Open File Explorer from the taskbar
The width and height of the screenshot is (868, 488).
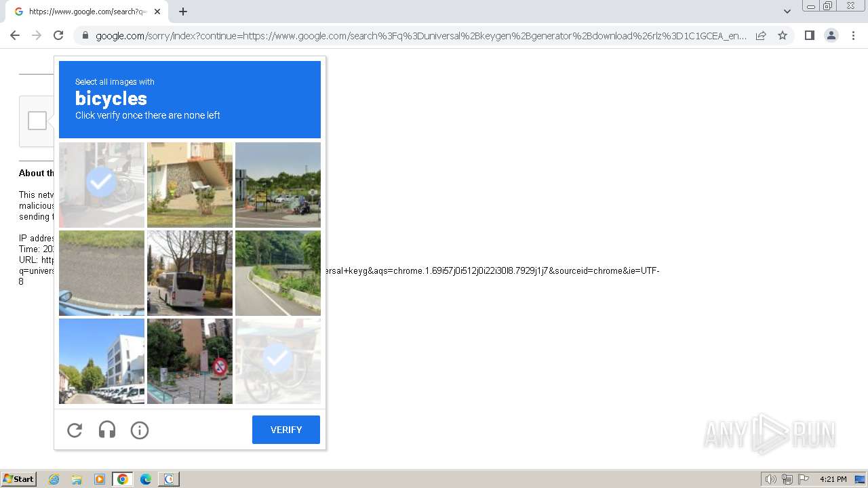77,479
